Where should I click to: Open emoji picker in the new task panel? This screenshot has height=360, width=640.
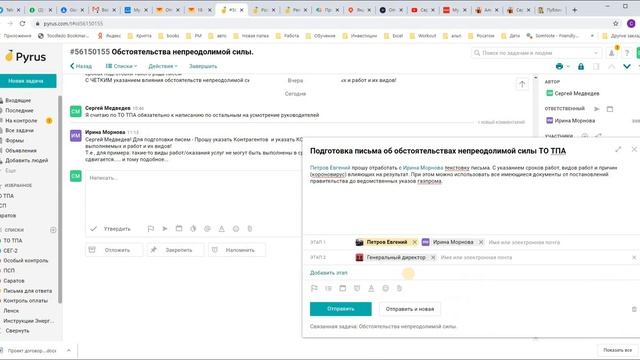(385, 288)
